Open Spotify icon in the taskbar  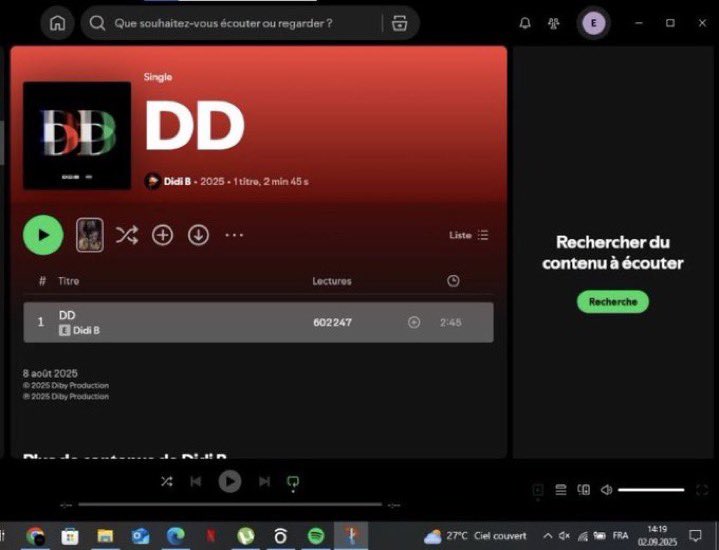coord(316,536)
